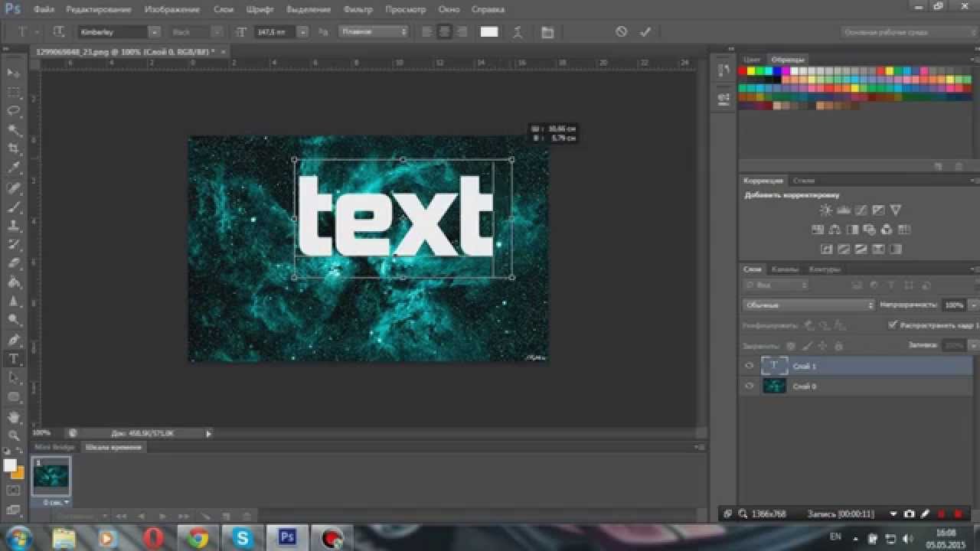This screenshot has width=980, height=551.
Task: Open layer filter type dropdown
Action: click(776, 285)
